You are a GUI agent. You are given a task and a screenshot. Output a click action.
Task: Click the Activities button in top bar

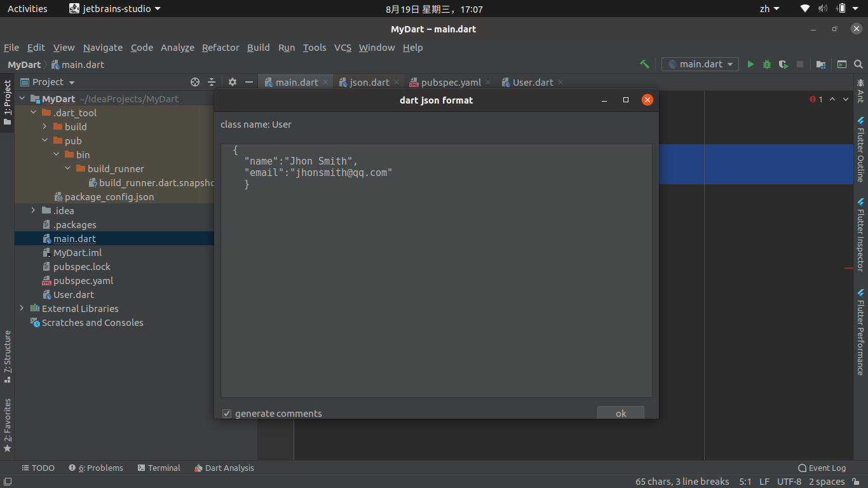point(27,9)
